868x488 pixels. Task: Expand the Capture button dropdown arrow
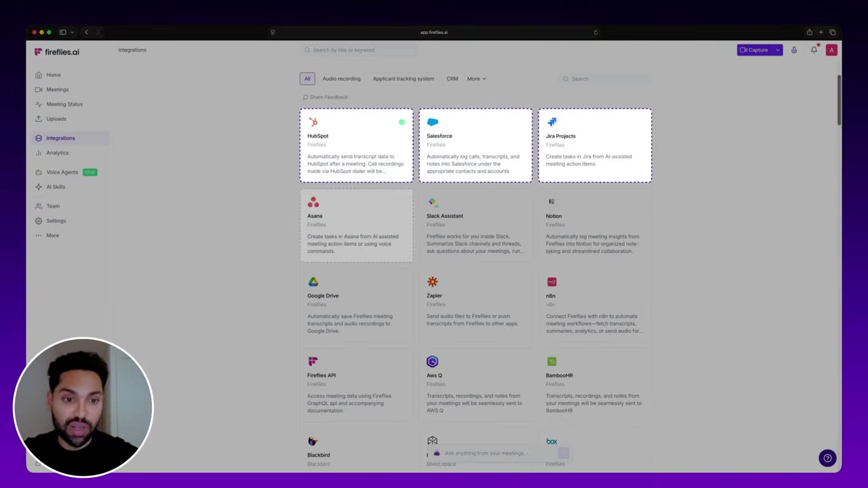click(x=777, y=50)
